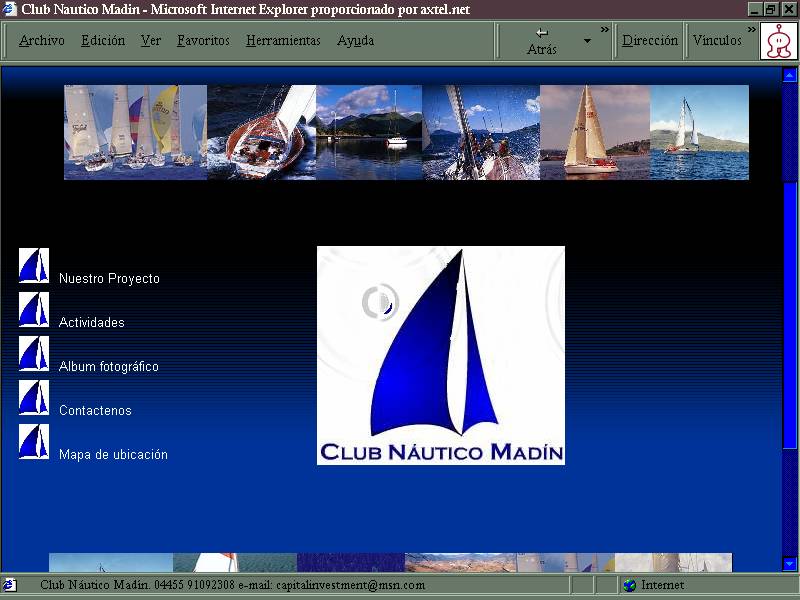Click sailboat icon beside Nuestro Proyecto
Viewport: 800px width, 600px height.
33,266
